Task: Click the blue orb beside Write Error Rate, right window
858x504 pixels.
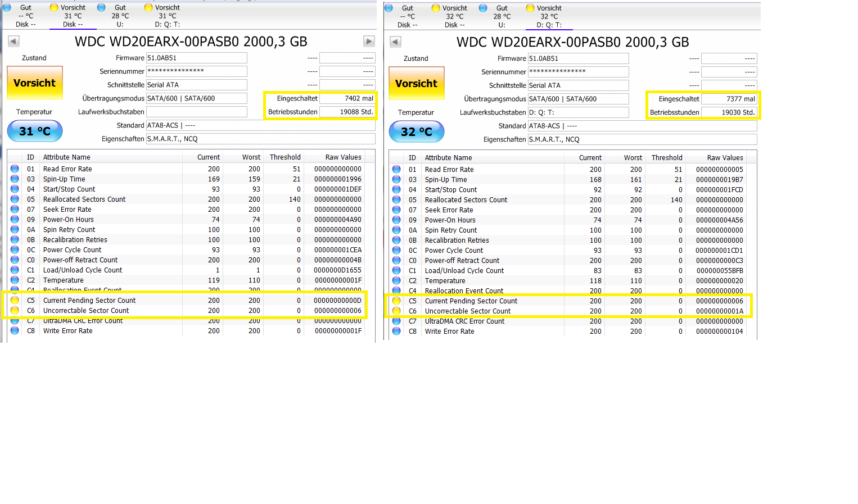Action: click(396, 331)
